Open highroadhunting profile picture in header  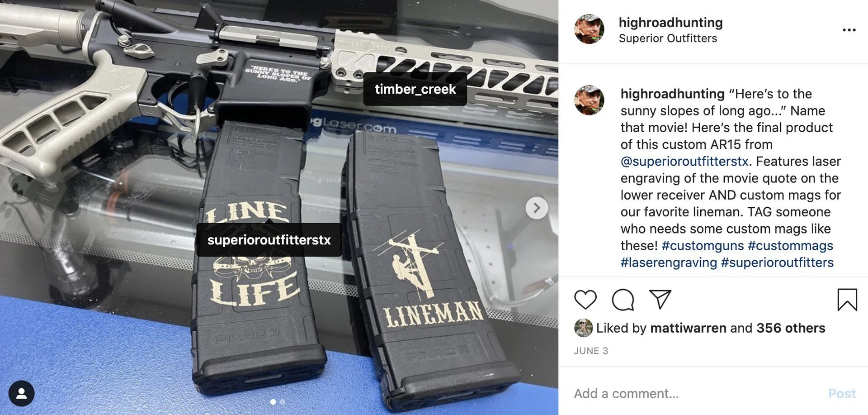click(589, 29)
